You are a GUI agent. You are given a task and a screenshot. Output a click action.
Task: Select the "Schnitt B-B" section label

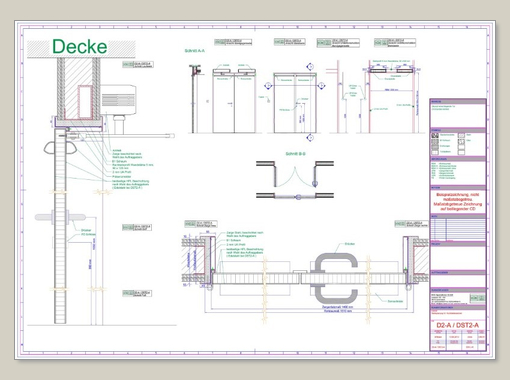click(x=296, y=154)
